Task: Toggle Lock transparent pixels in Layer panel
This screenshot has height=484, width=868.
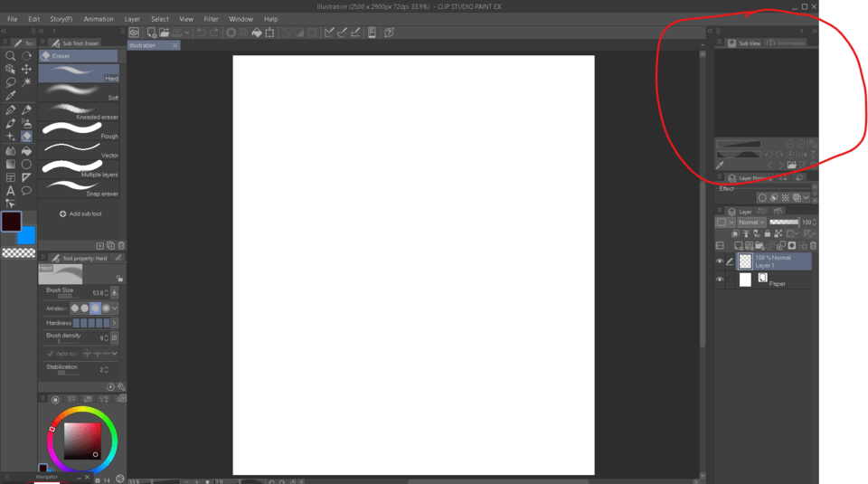Action: click(778, 233)
